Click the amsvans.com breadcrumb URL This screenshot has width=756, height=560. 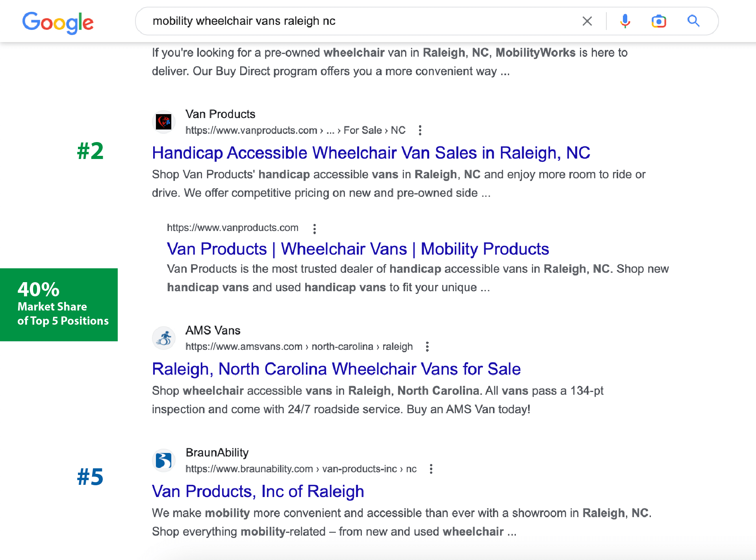[299, 347]
